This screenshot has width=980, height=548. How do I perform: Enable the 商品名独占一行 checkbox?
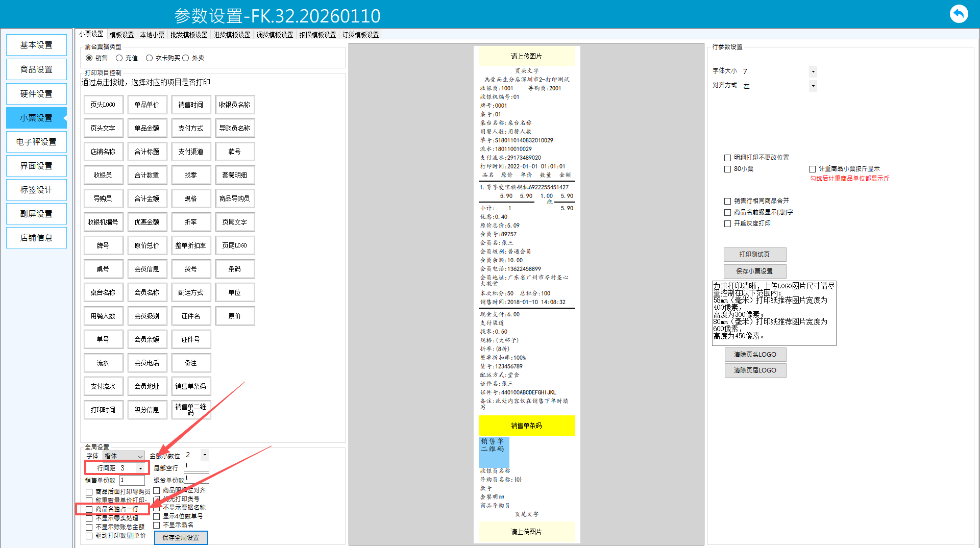(89, 509)
